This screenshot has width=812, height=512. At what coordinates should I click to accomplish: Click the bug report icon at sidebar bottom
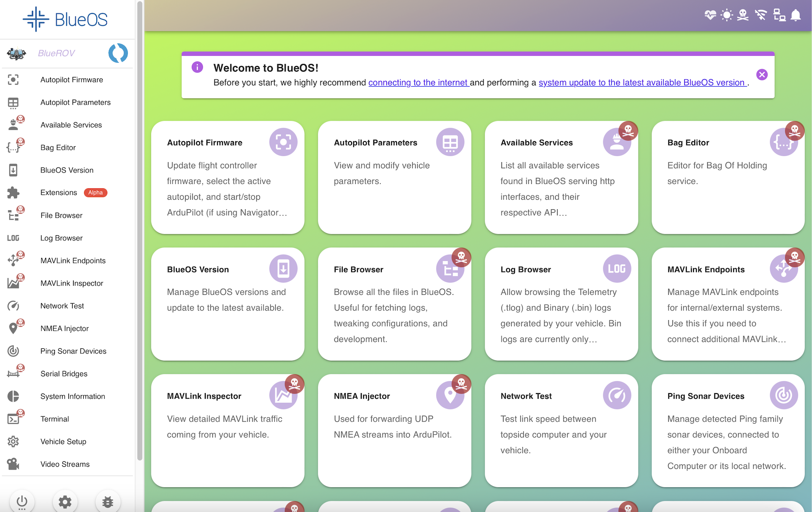click(x=108, y=501)
